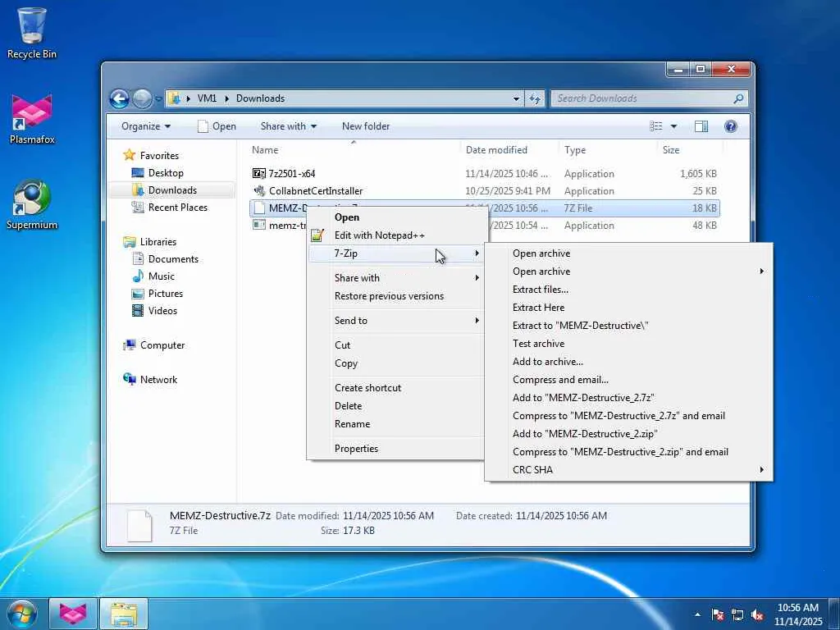Click the Action Center flag tray icon
This screenshot has width=840, height=630.
pyautogui.click(x=717, y=614)
